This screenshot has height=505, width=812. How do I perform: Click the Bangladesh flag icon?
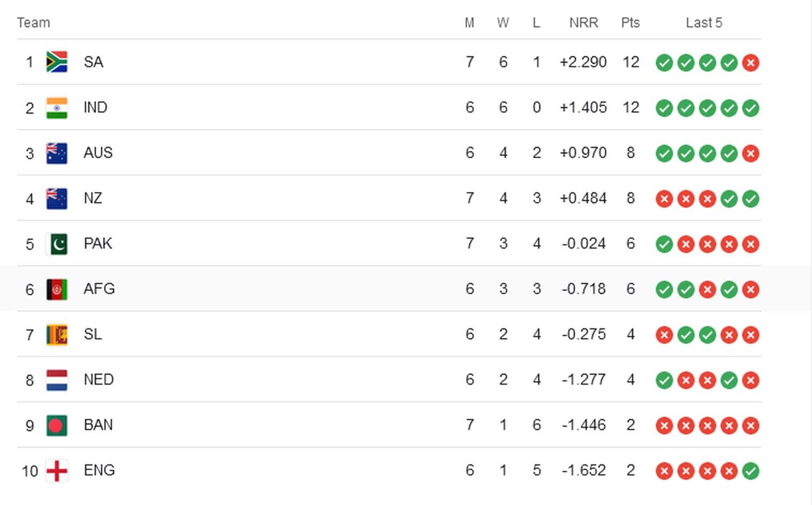pyautogui.click(x=57, y=426)
